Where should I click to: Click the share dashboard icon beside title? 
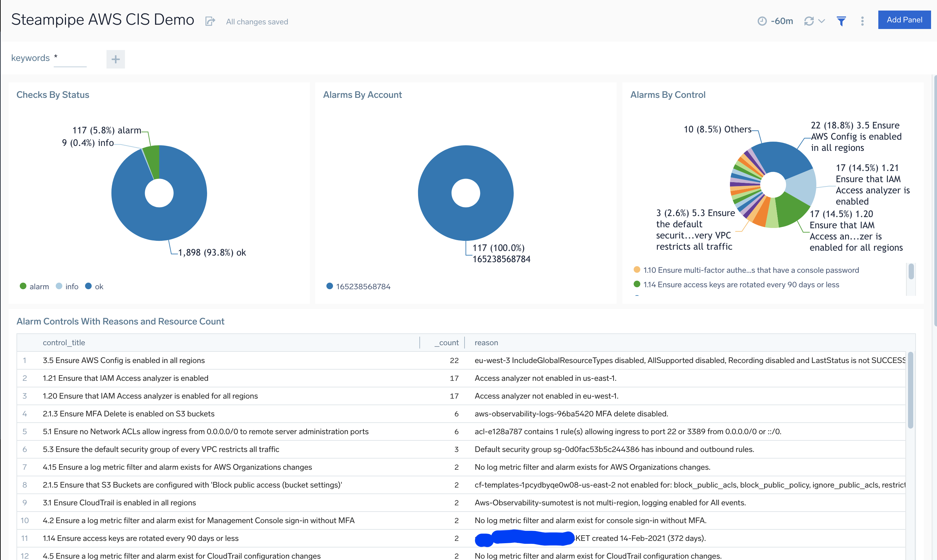[x=210, y=21]
